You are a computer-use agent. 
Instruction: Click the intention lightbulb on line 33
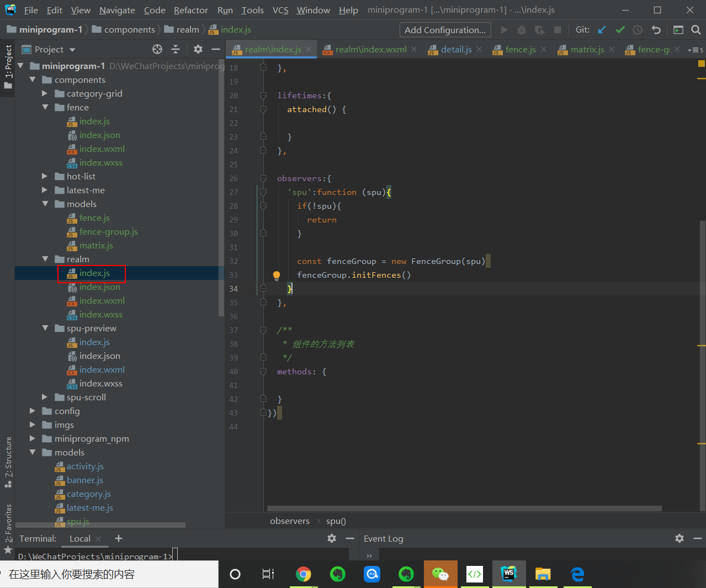coord(277,275)
